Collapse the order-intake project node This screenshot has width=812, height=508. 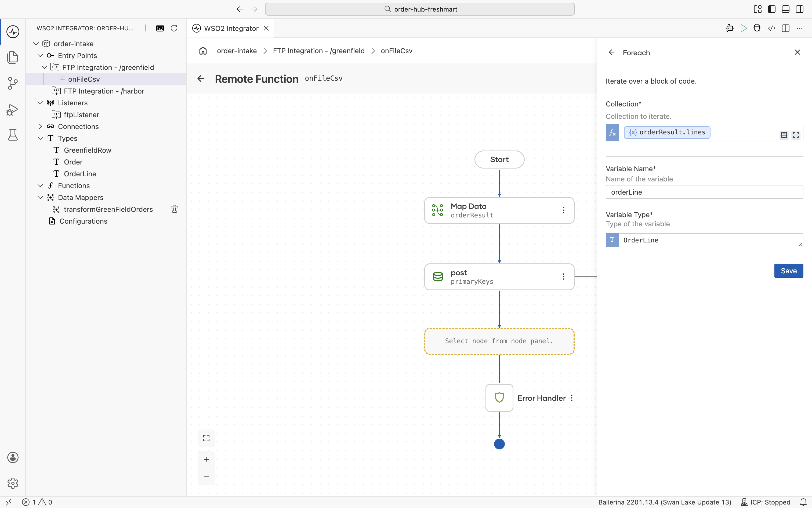pos(36,44)
